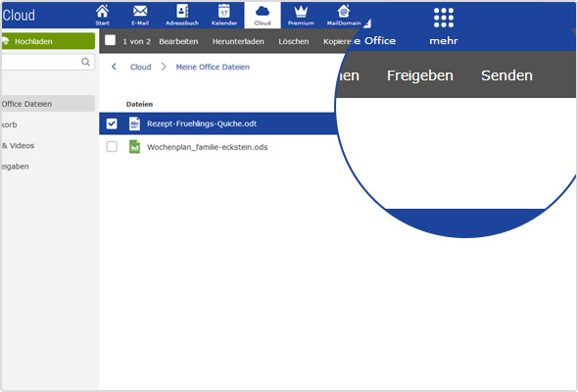Click the Cloud logo text
Screen dimensions: 578x392
point(19,15)
